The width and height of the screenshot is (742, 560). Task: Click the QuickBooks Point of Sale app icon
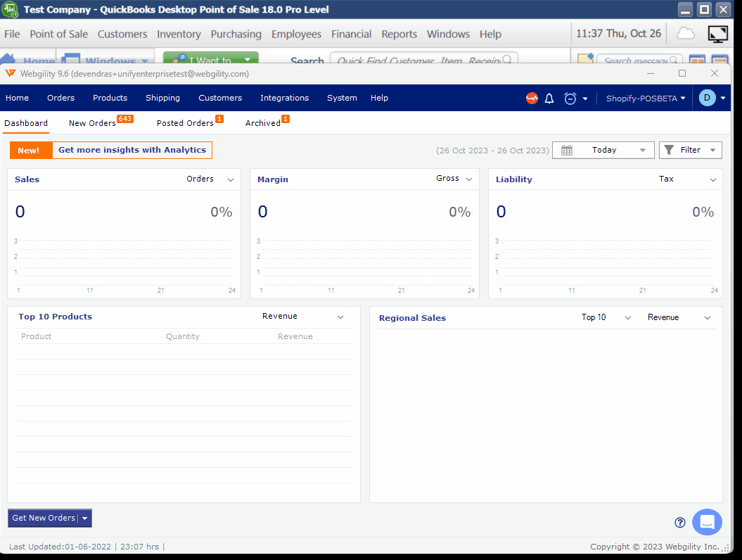(10, 9)
